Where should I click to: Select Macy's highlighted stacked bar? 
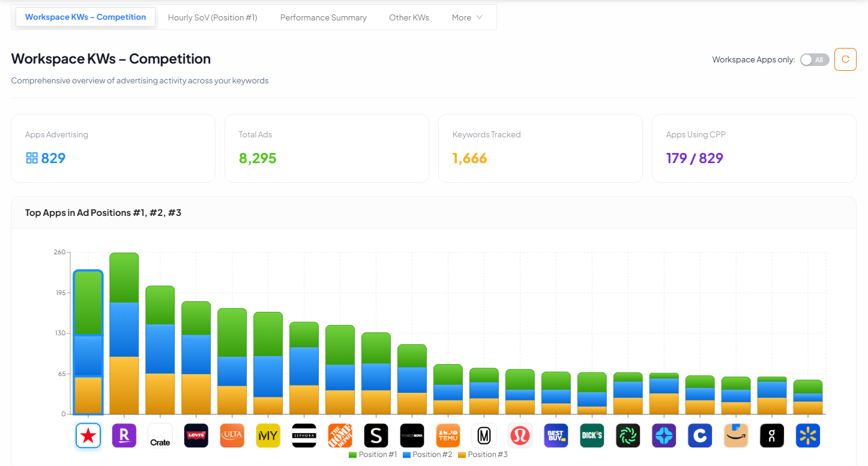[88, 342]
